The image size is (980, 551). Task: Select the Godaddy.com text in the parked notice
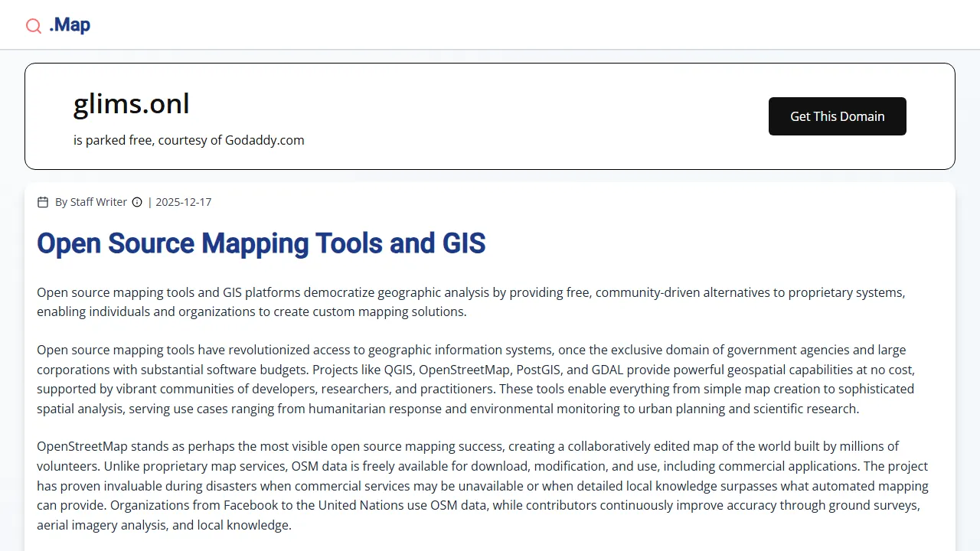click(x=264, y=140)
